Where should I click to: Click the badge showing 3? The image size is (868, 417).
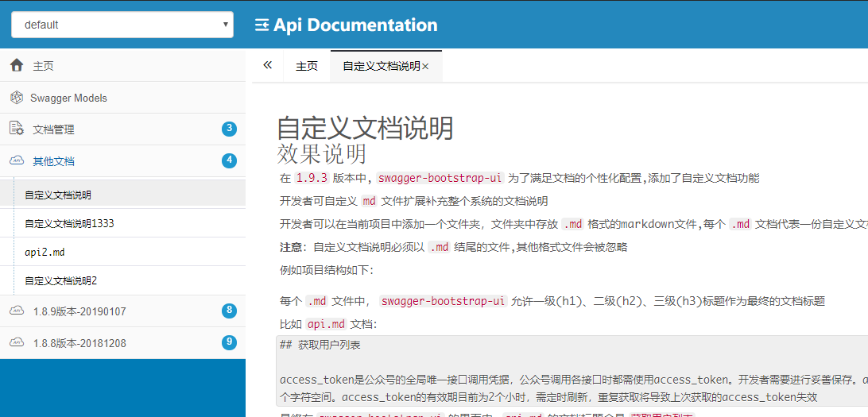(229, 129)
